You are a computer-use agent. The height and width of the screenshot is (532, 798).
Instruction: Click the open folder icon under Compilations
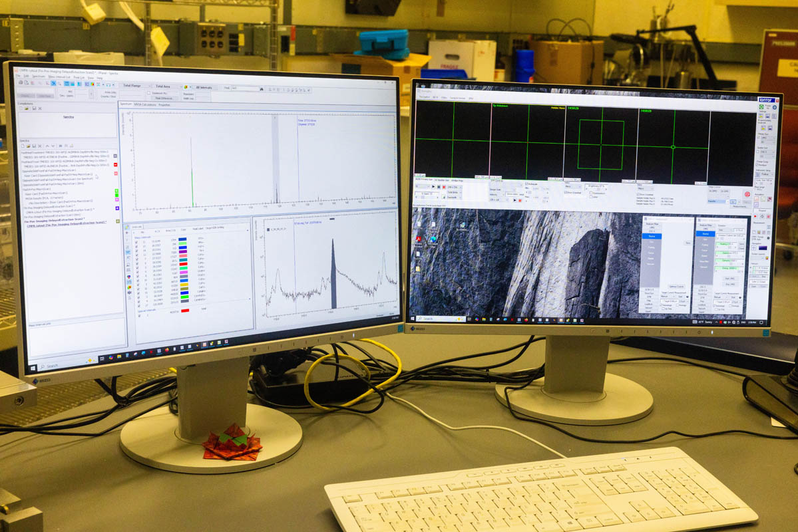click(27, 108)
